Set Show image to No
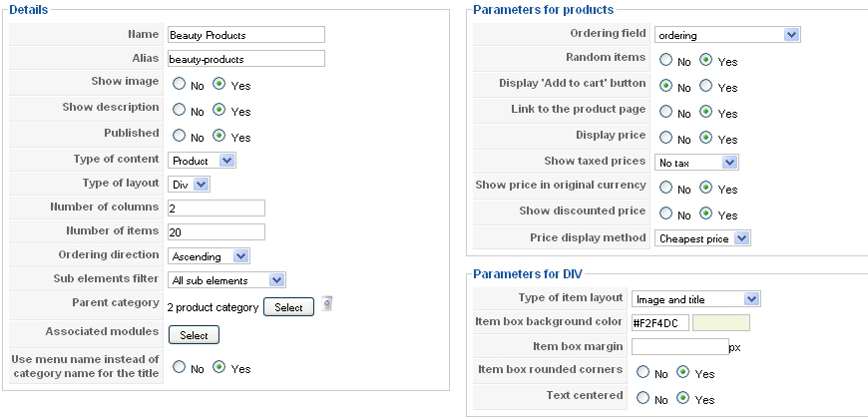Viewport: 868px width, 419px height. tap(179, 84)
